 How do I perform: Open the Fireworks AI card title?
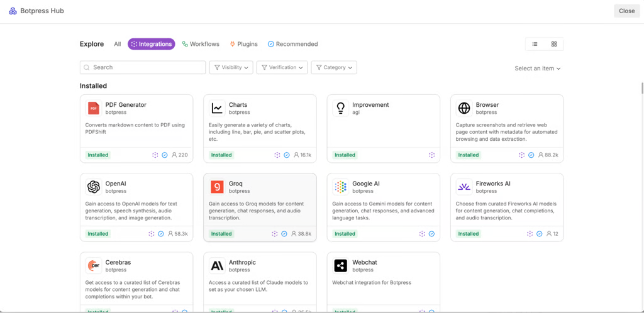click(x=493, y=184)
